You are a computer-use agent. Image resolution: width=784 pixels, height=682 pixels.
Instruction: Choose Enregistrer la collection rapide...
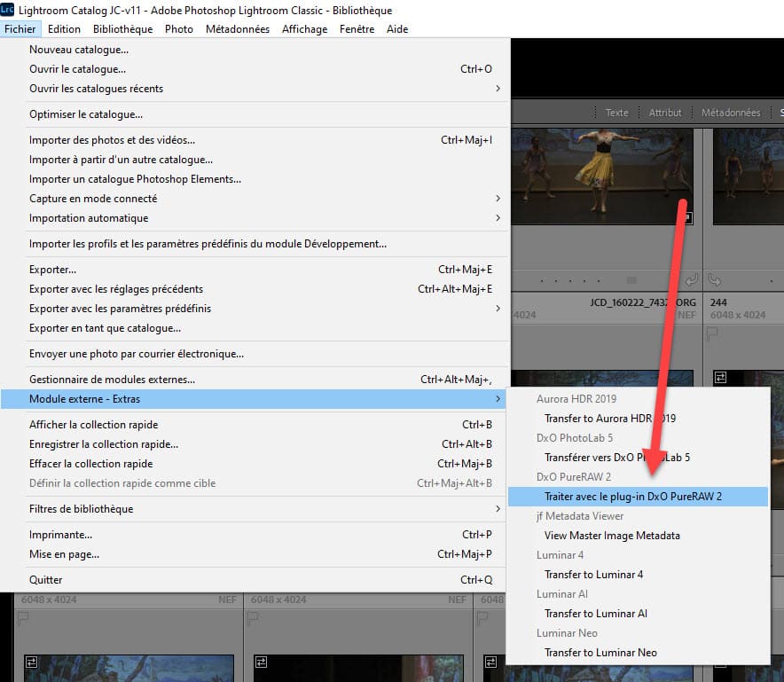click(x=255, y=444)
